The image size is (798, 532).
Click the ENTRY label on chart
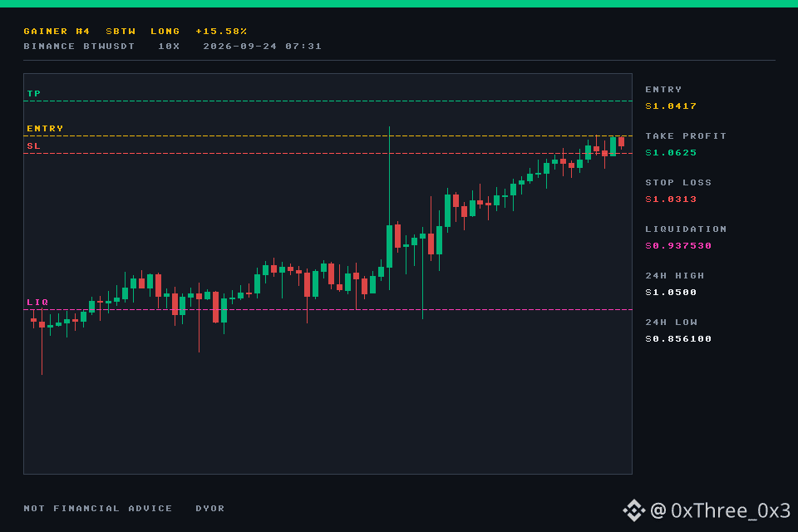(45, 128)
